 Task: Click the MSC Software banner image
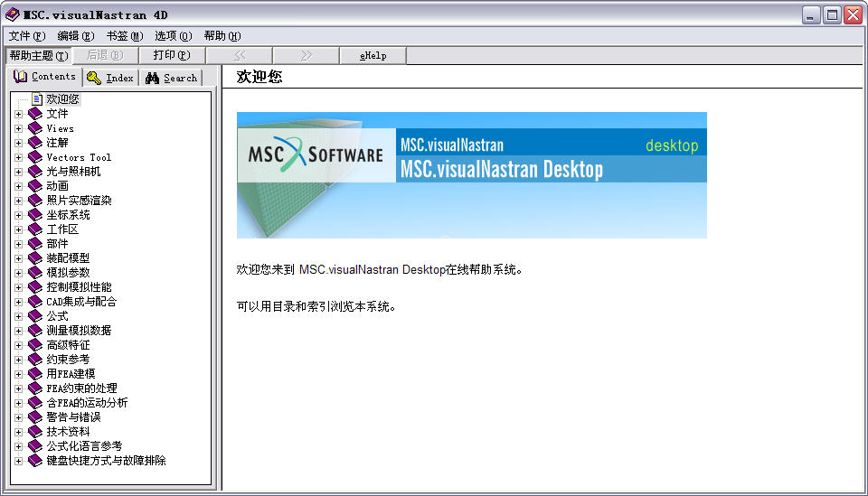tap(472, 175)
